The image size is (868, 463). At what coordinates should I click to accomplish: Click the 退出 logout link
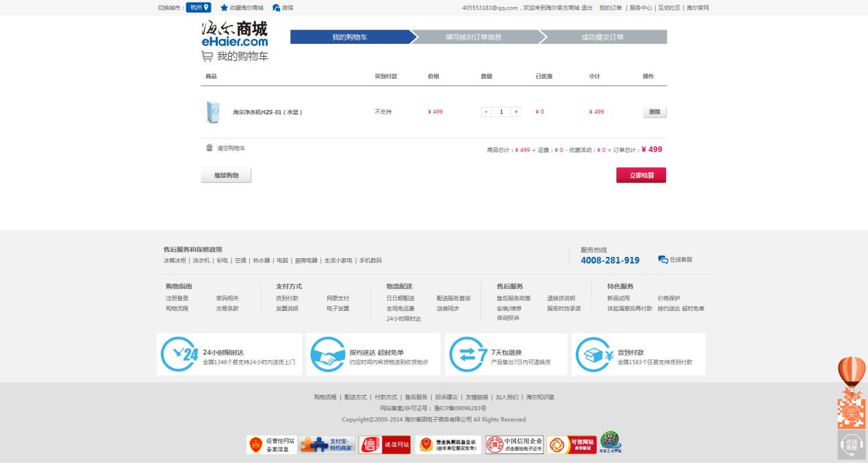tap(587, 8)
